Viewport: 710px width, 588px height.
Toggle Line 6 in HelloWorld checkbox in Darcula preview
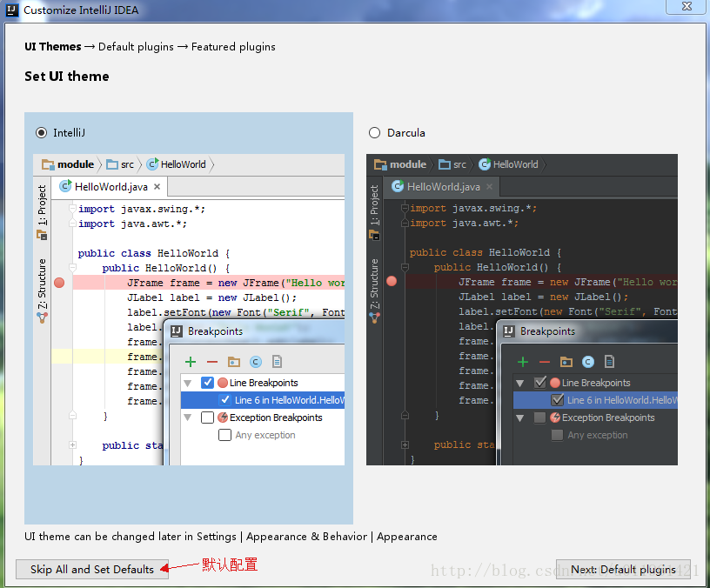click(558, 400)
